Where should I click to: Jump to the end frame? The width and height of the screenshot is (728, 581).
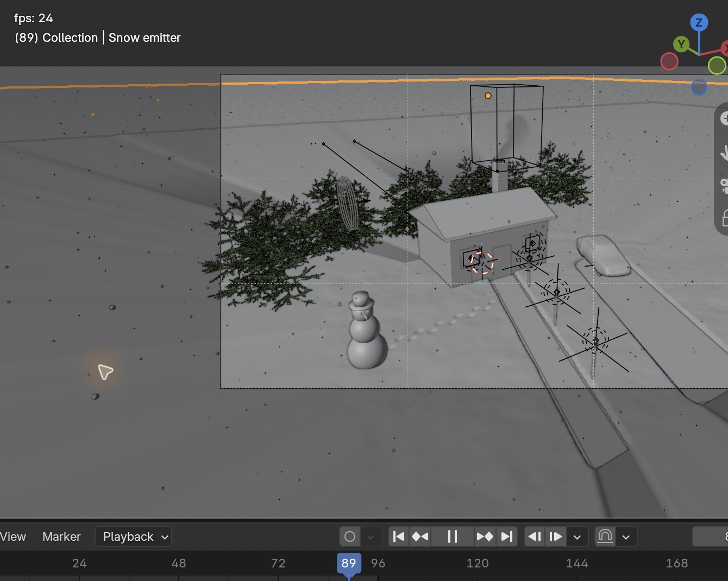(506, 536)
